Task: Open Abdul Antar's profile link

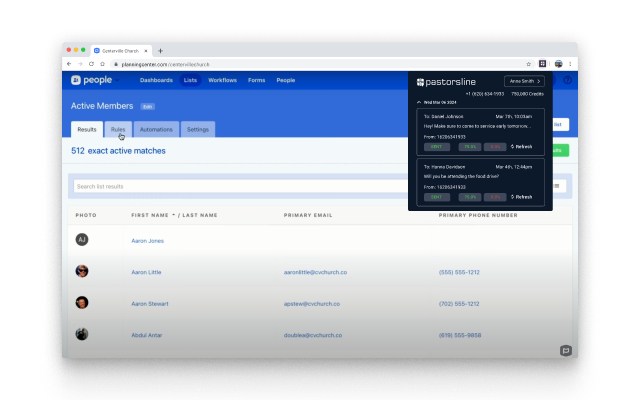Action: (x=147, y=335)
